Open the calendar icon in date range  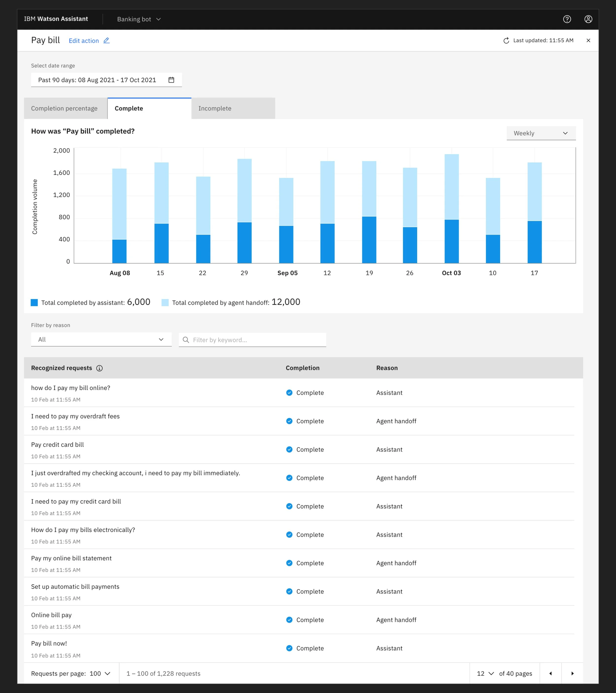[171, 80]
